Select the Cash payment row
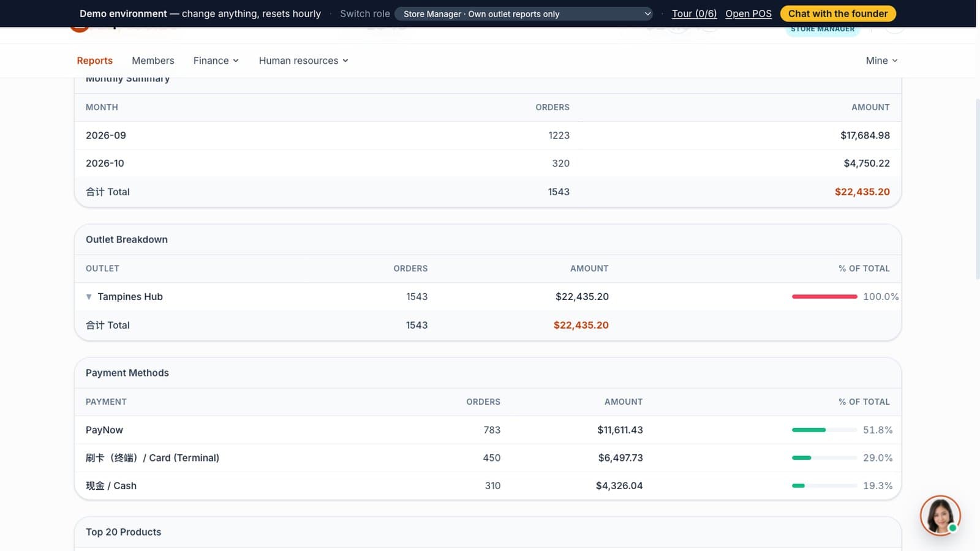The width and height of the screenshot is (980, 551). coord(488,485)
